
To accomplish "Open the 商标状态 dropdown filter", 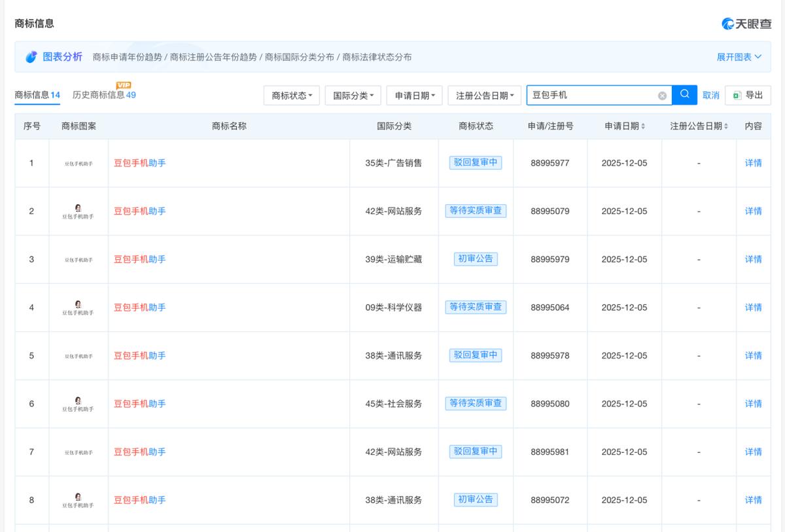I will (x=292, y=96).
